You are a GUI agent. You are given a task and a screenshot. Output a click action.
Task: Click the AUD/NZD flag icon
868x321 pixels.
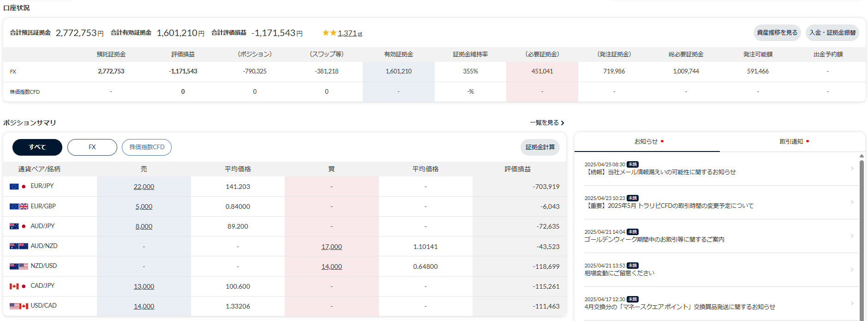coord(18,246)
